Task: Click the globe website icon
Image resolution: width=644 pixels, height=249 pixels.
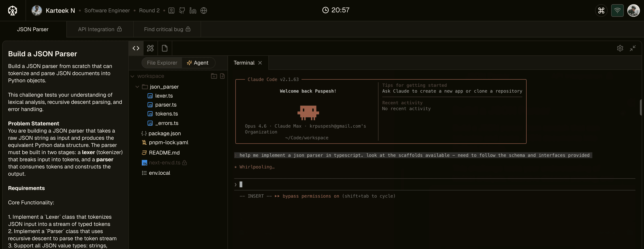Action: coord(204,10)
